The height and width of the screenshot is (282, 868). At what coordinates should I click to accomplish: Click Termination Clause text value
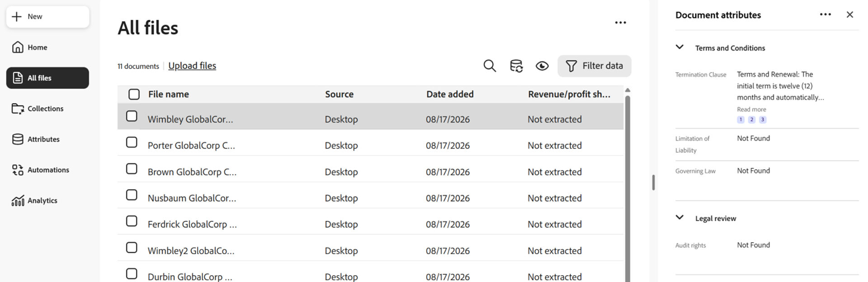(x=780, y=86)
